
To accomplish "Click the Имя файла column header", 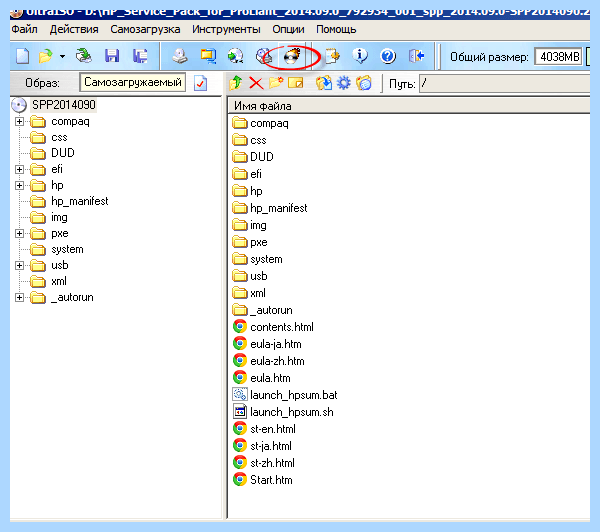I will pyautogui.click(x=409, y=106).
